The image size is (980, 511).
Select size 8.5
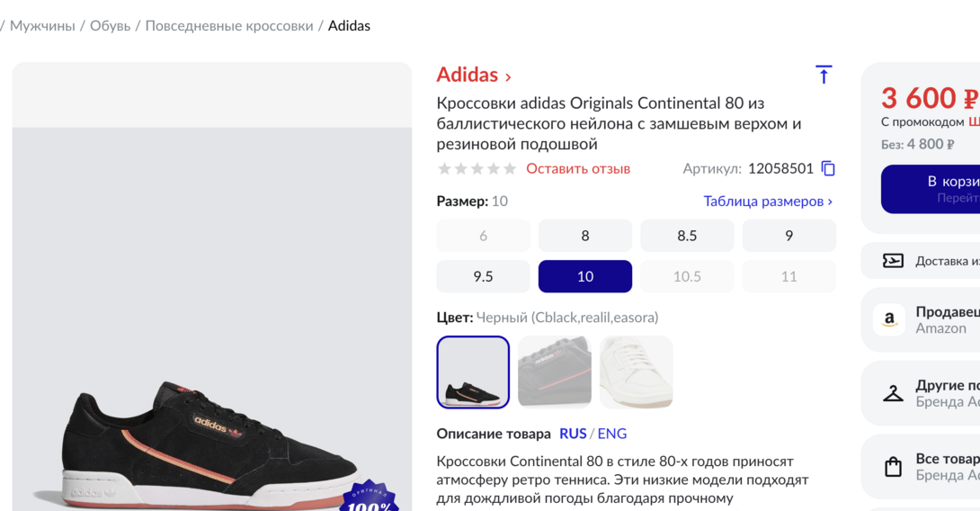click(x=687, y=236)
